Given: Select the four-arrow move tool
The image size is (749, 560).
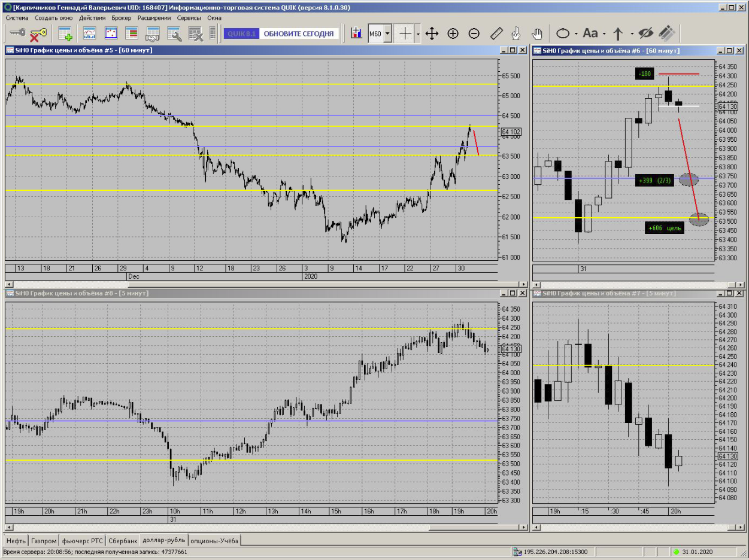Looking at the screenshot, I should (432, 34).
